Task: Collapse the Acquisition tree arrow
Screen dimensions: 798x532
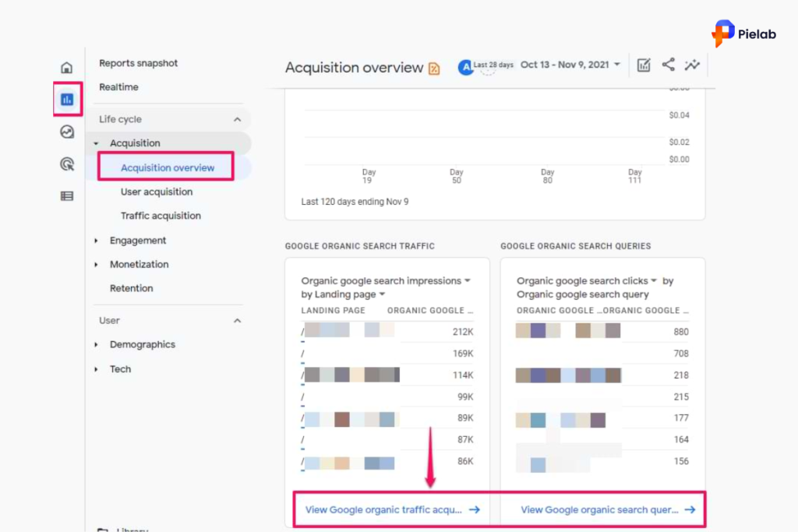Action: click(x=96, y=143)
